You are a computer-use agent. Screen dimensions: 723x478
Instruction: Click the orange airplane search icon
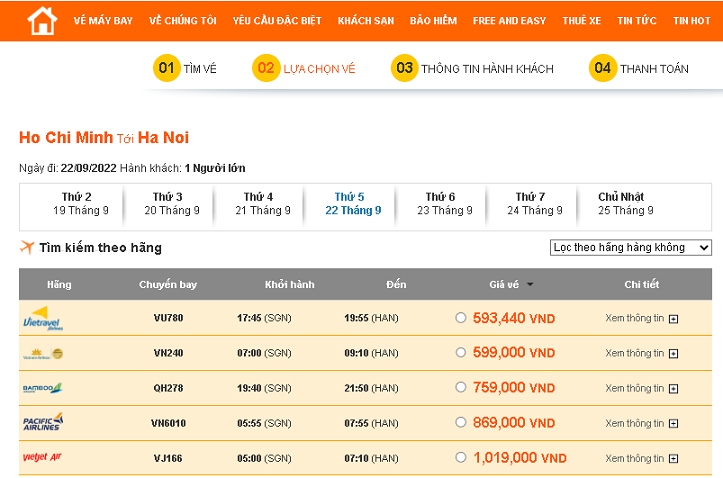[27, 248]
